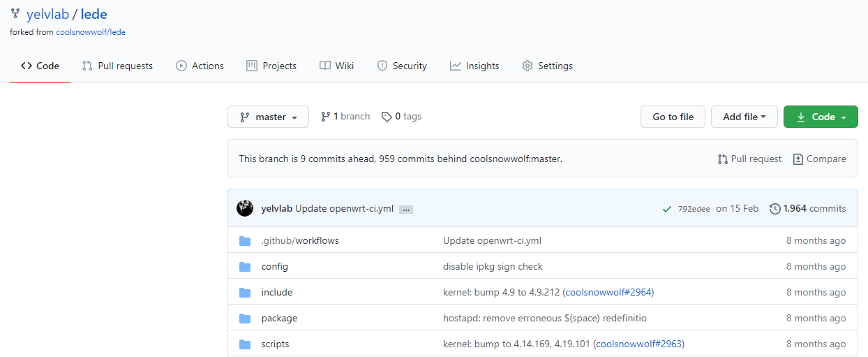This screenshot has width=868, height=357.
Task: Click the download icon in Code button
Action: point(801,117)
